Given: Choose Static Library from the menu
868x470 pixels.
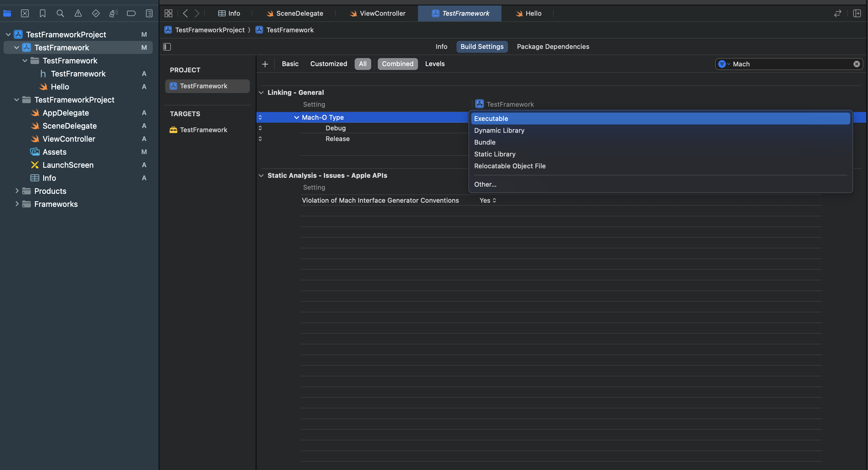Looking at the screenshot, I should (660, 154).
